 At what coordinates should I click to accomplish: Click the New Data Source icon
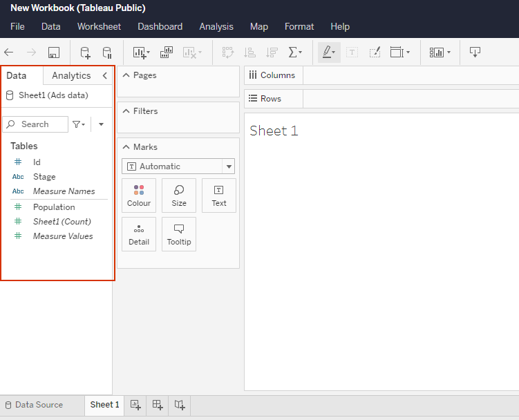(86, 52)
